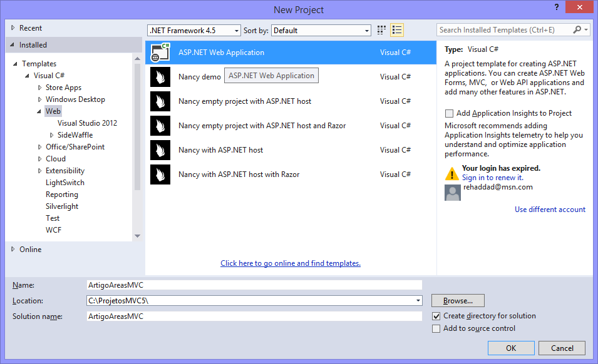Image resolution: width=598 pixels, height=364 pixels.
Task: Click the help question mark button
Action: pos(557,7)
